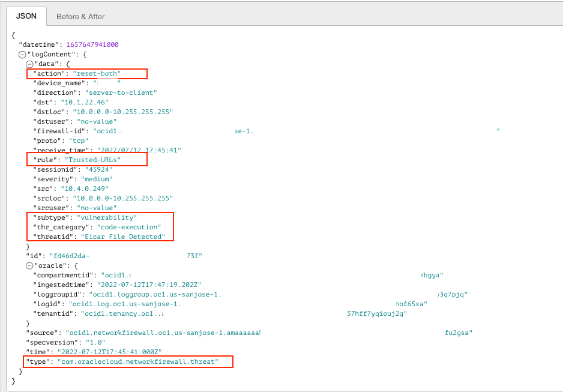563x392 pixels.
Task: Select the proto value "tcp"
Action: tap(79, 140)
